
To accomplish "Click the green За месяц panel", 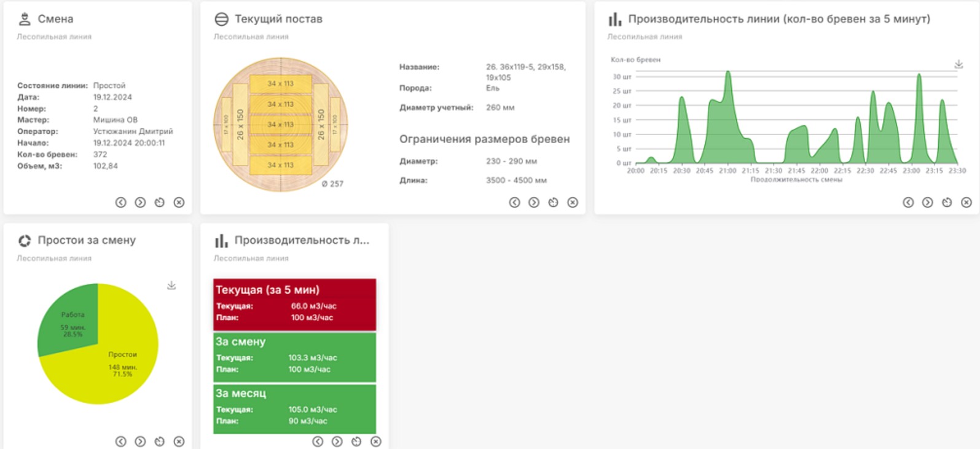I will (294, 408).
